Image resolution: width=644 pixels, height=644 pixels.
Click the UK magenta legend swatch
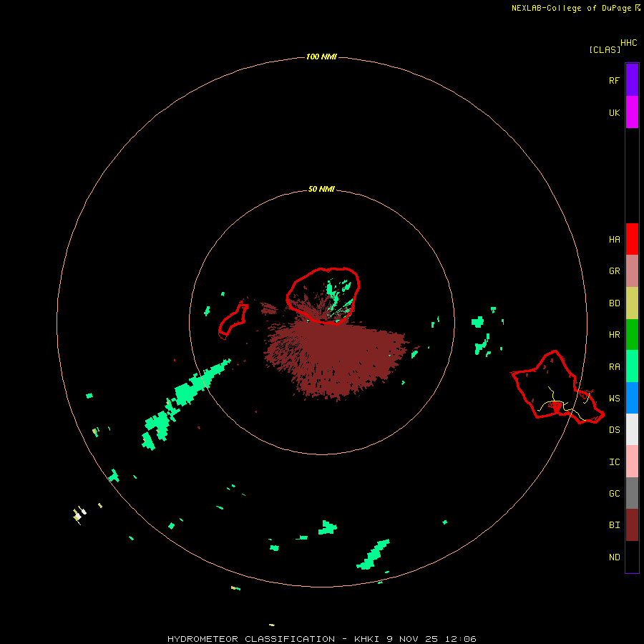[x=632, y=112]
